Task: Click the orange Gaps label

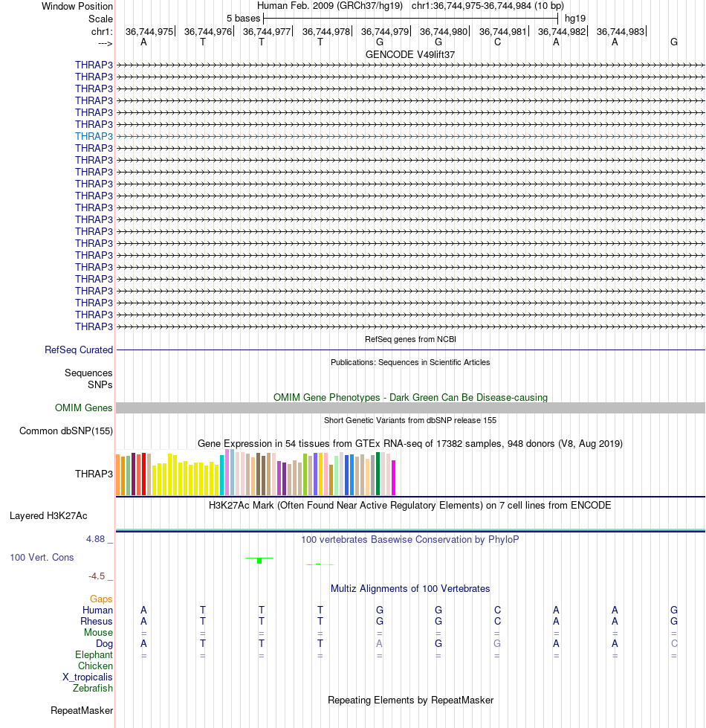Action: 101,599
